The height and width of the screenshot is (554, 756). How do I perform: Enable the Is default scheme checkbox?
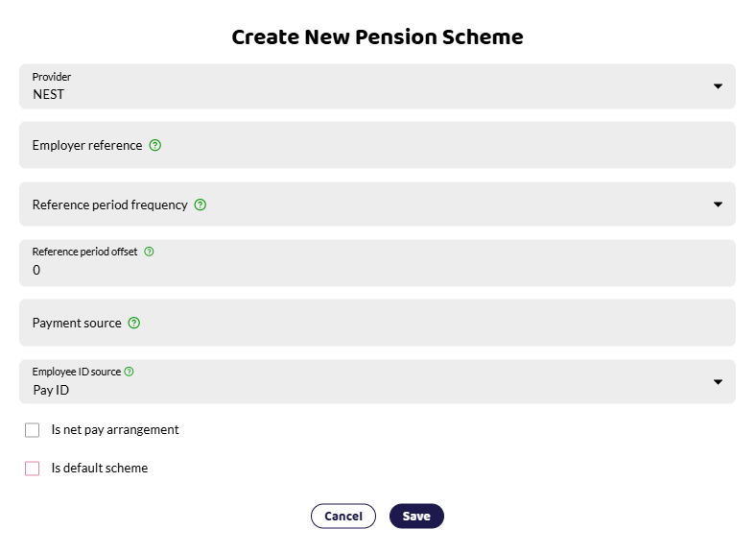tap(33, 469)
